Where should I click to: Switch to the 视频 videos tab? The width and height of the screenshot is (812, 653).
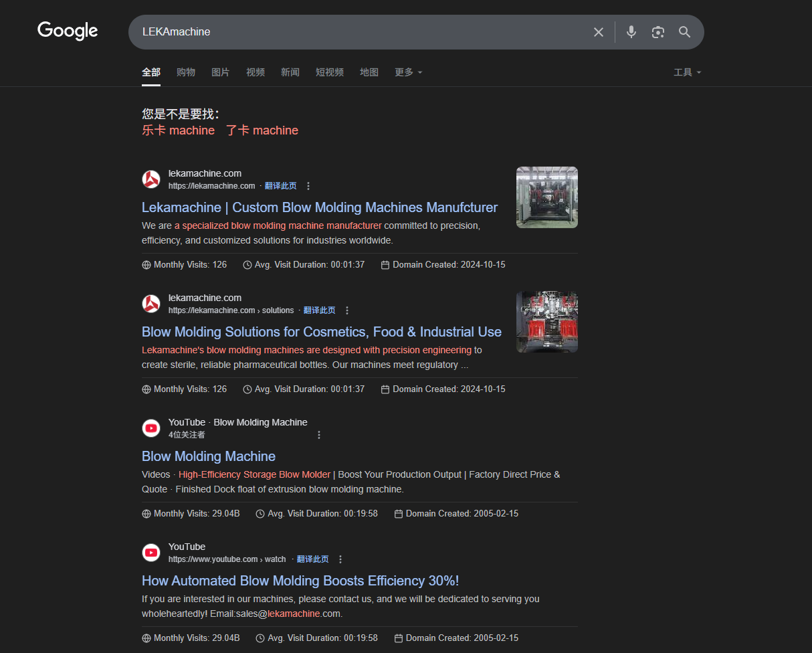click(255, 72)
